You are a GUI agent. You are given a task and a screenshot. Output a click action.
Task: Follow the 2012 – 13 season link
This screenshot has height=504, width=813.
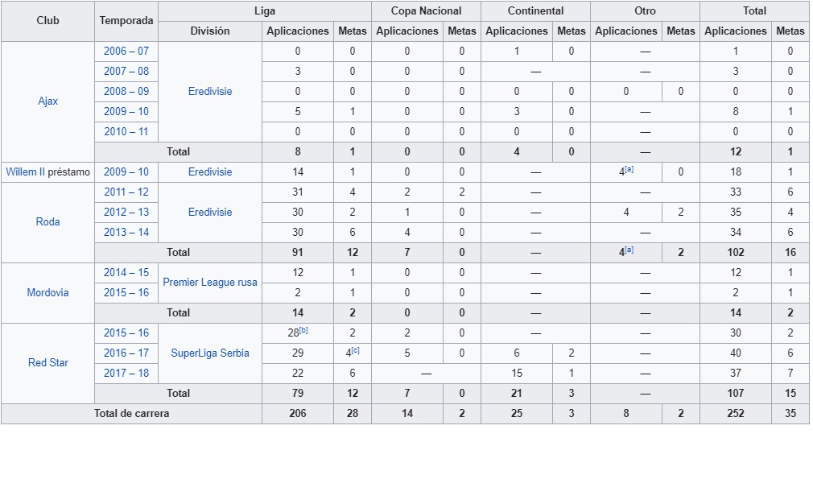(126, 213)
